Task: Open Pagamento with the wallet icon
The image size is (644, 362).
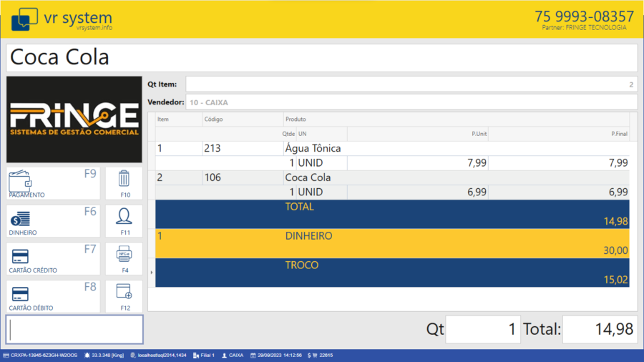Action: point(53,183)
